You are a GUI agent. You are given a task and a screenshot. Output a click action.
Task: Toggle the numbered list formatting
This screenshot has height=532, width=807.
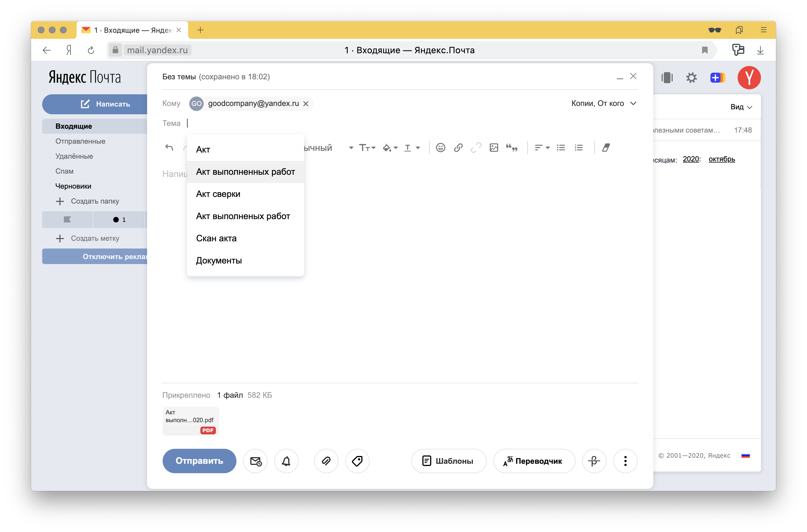click(x=579, y=148)
